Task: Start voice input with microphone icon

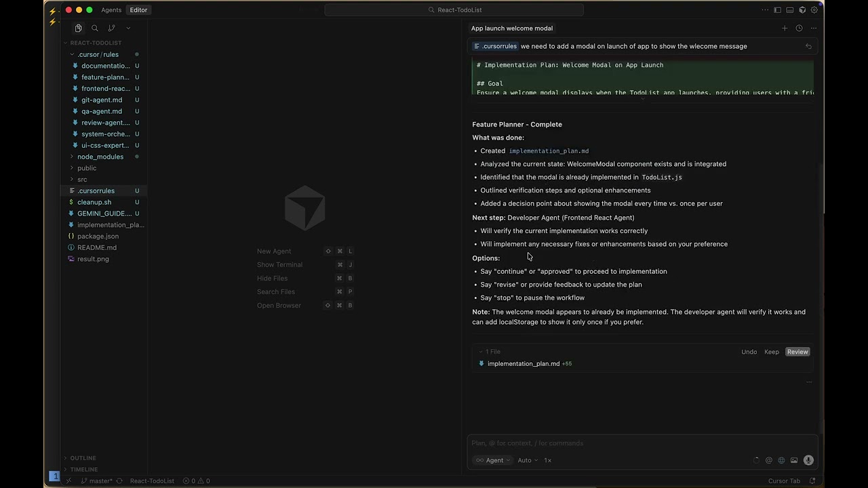Action: 808,460
